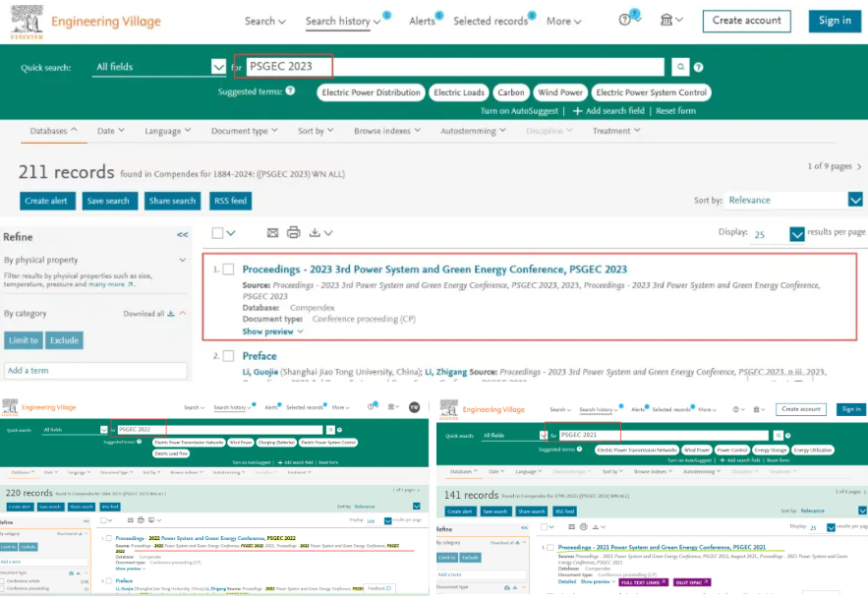Click the magnifier search button beside PSGEC 2023 query
The height and width of the screenshot is (602, 868).
tap(680, 67)
